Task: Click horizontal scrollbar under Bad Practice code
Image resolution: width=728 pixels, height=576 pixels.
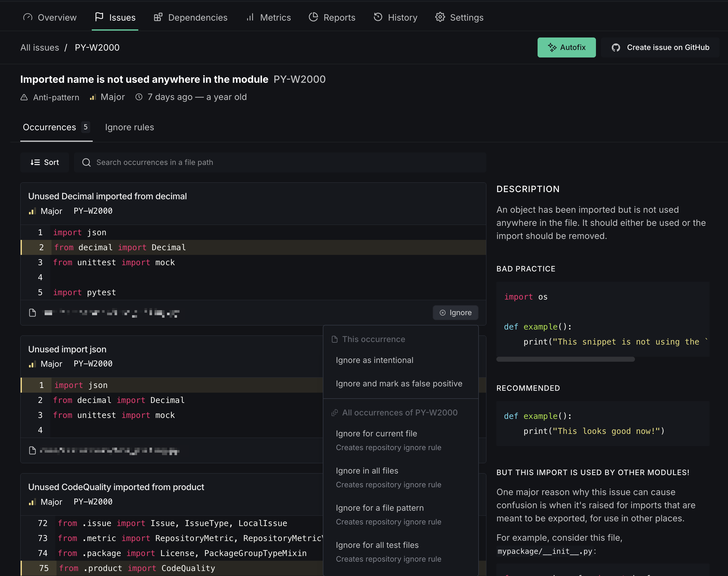Action: [565, 359]
